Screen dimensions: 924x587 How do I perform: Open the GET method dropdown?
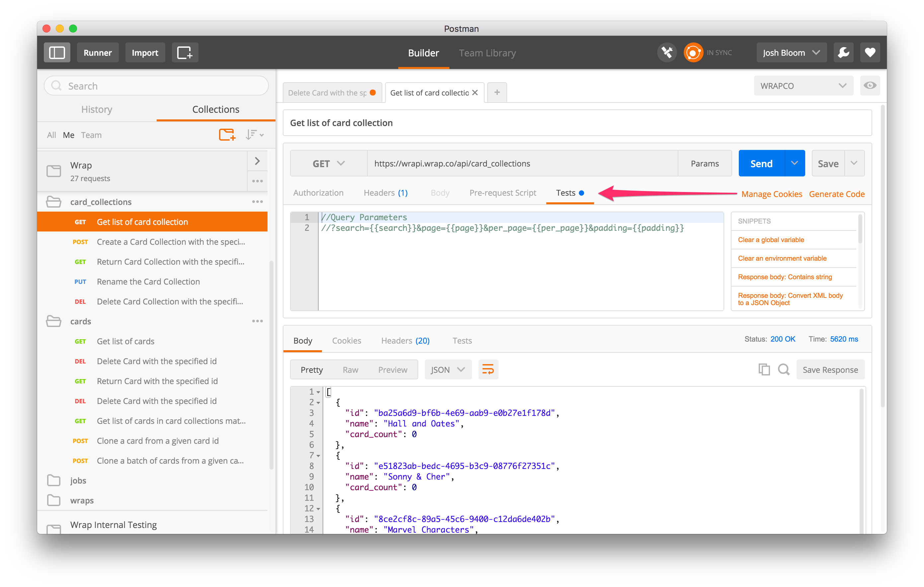click(329, 163)
